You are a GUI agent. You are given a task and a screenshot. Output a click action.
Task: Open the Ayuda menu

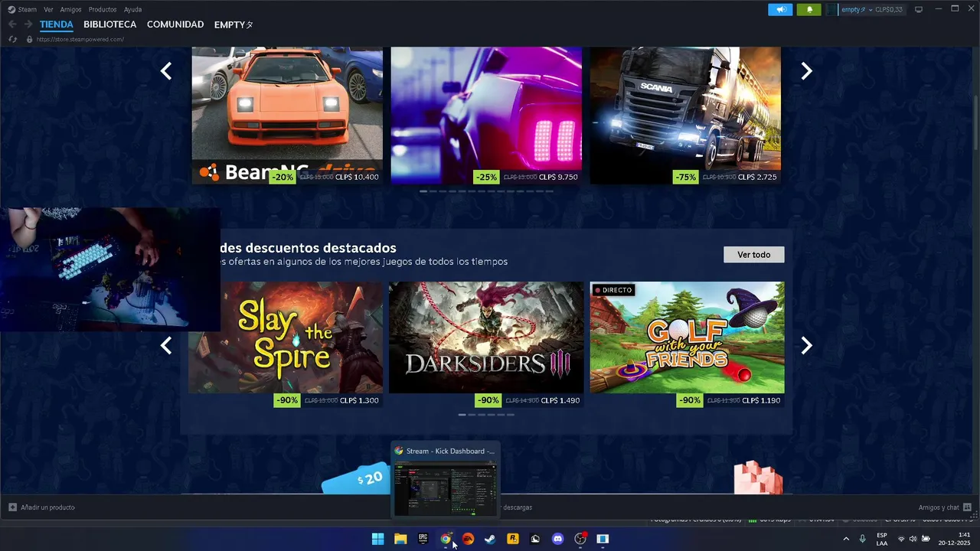(132, 9)
